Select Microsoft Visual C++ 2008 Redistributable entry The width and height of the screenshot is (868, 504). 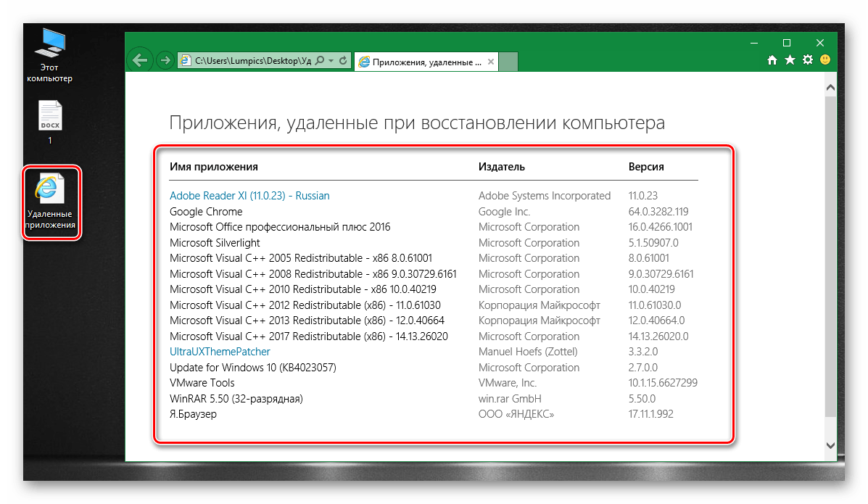coord(313,274)
